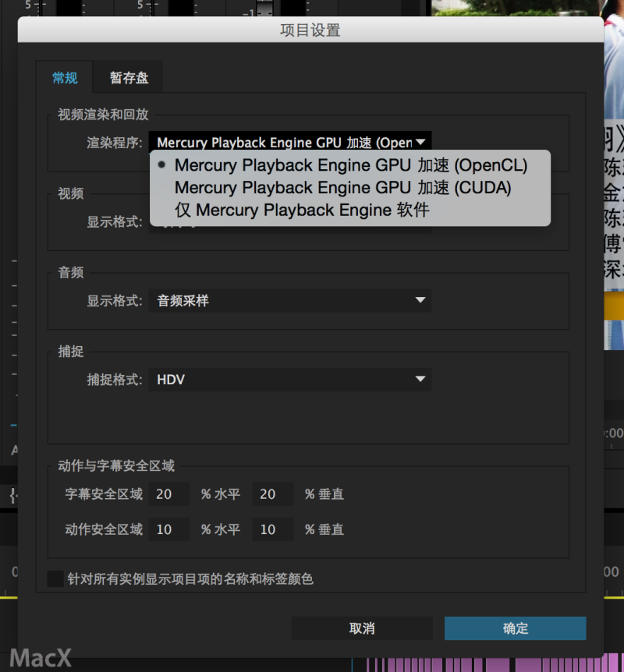Click the 确定 button
The width and height of the screenshot is (624, 672).
click(x=515, y=628)
